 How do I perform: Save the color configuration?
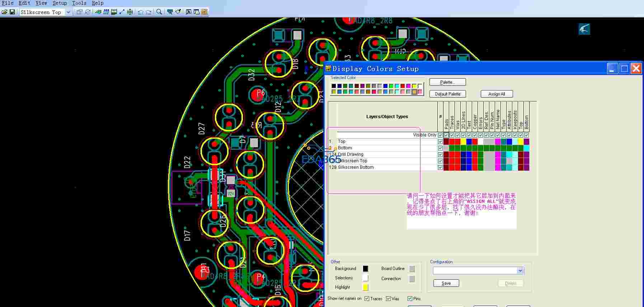[x=446, y=283]
